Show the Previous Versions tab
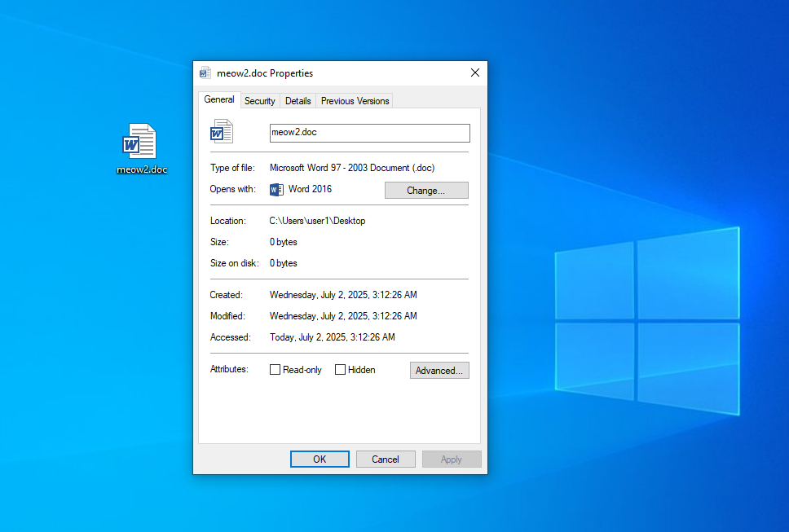The height and width of the screenshot is (532, 789). 355,101
